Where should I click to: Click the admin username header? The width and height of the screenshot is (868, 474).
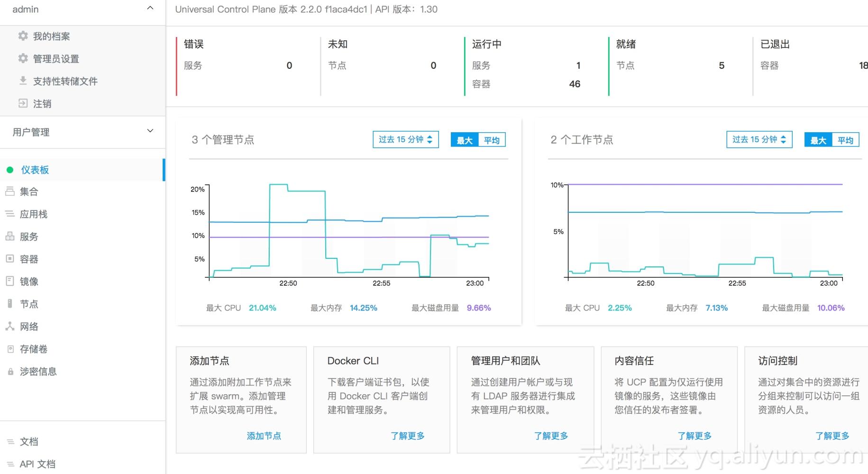click(26, 9)
